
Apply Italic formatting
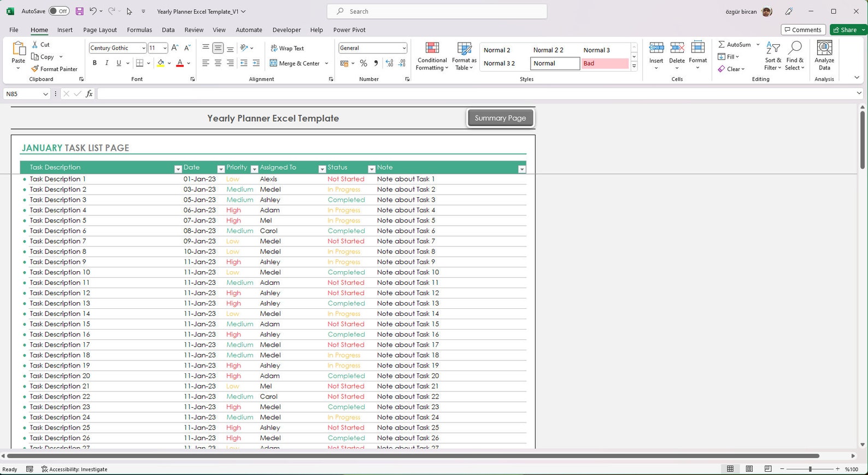click(107, 63)
